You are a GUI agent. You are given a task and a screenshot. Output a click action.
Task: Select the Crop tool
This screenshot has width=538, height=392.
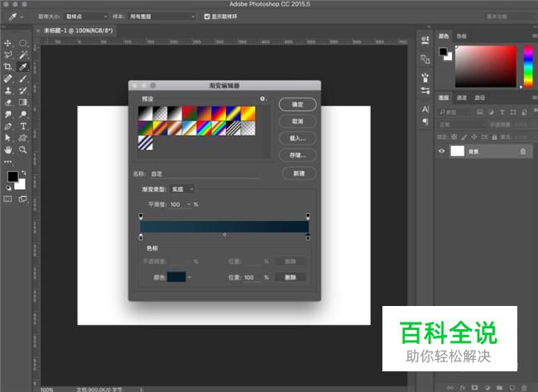7,66
